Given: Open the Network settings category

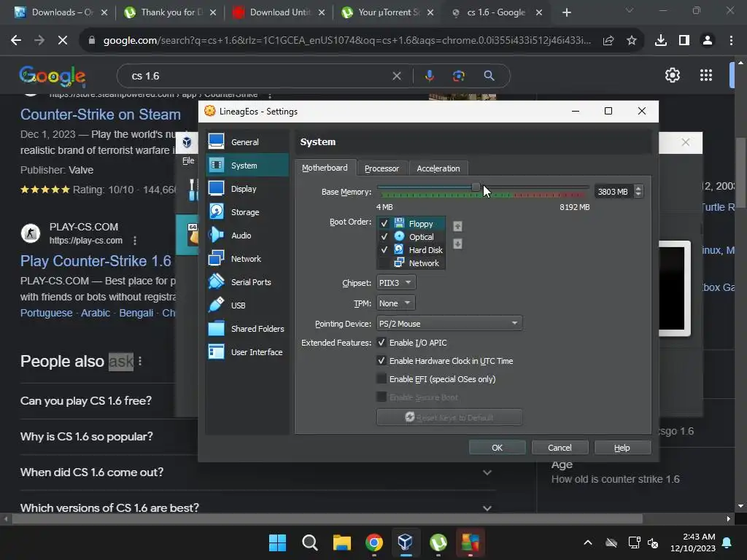Looking at the screenshot, I should [247, 259].
